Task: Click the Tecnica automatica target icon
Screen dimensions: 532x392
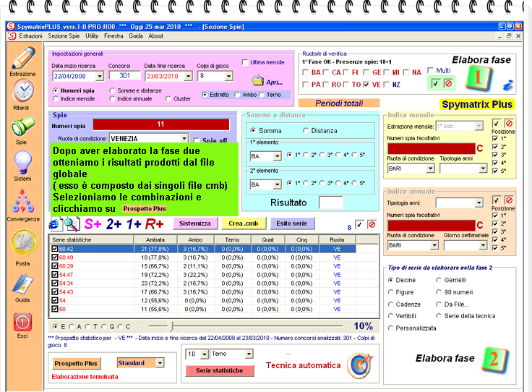Action: coord(360,365)
